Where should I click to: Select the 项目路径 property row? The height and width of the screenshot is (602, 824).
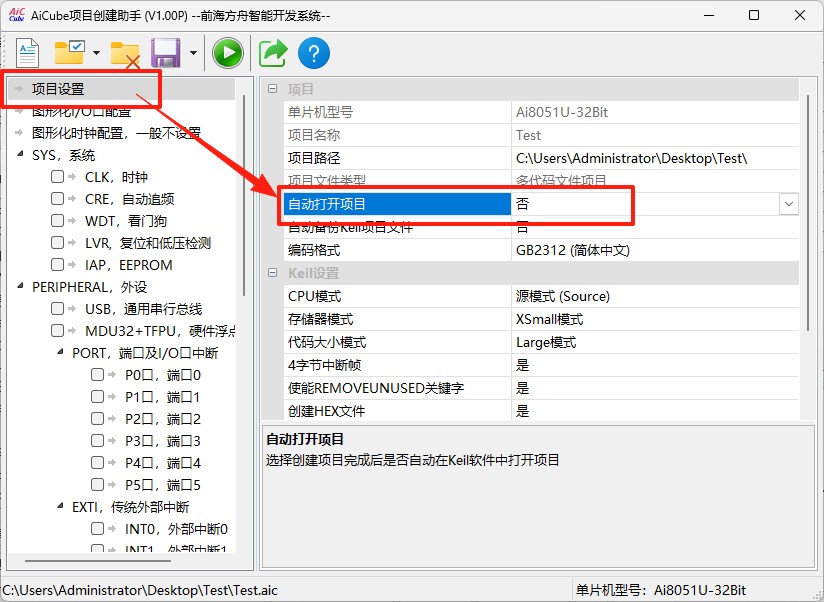point(541,158)
